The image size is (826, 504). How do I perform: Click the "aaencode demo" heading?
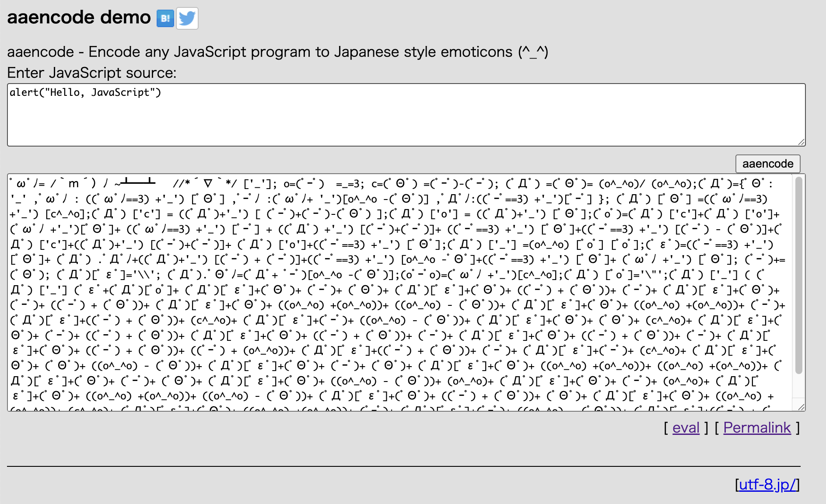pos(79,17)
